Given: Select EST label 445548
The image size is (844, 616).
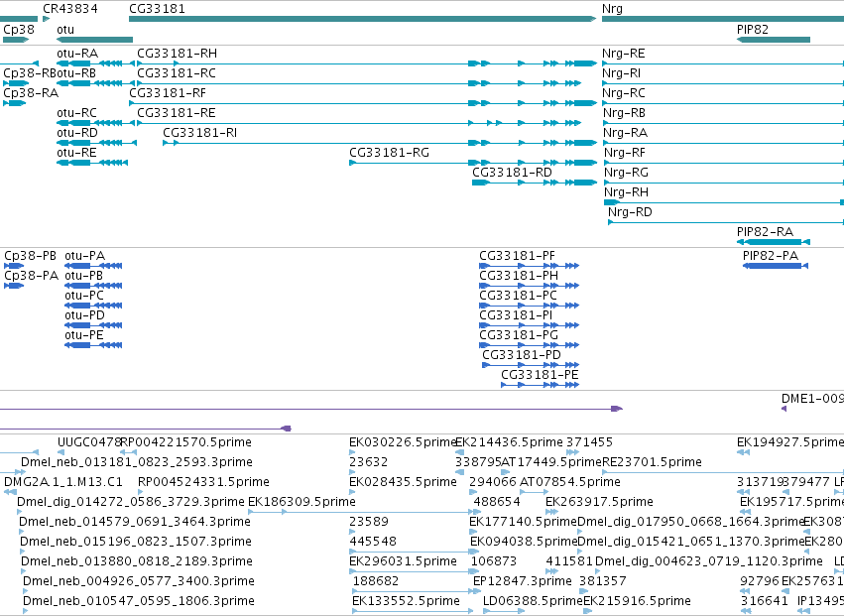Looking at the screenshot, I should point(373,542).
